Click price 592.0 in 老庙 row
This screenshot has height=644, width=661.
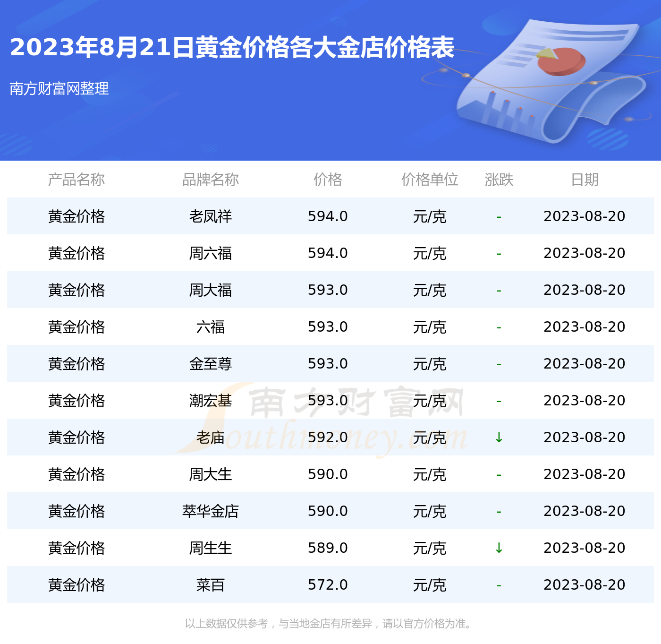328,438
